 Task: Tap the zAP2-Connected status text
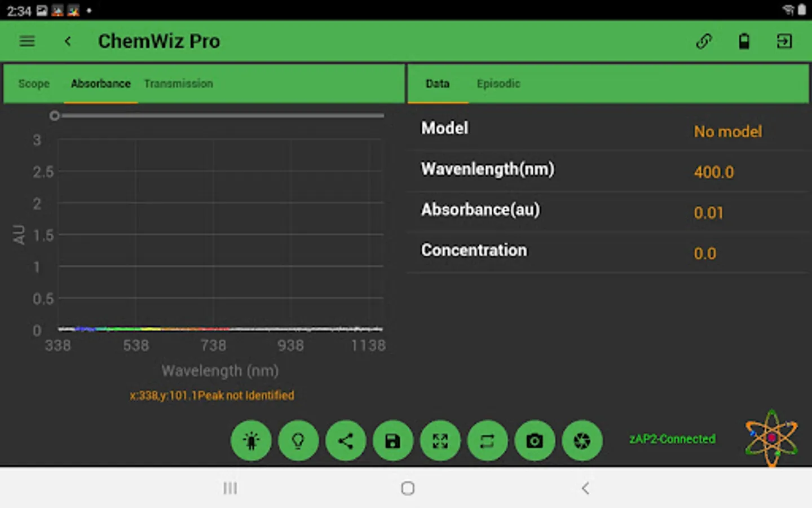click(x=672, y=439)
